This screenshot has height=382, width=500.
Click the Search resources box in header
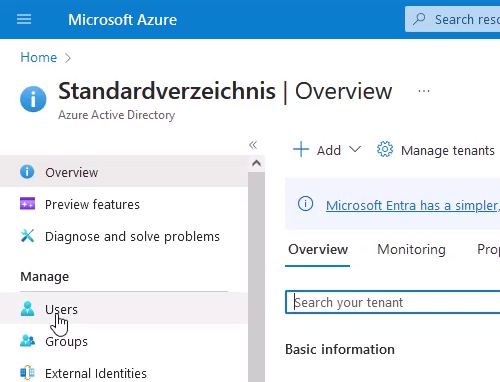click(x=453, y=19)
